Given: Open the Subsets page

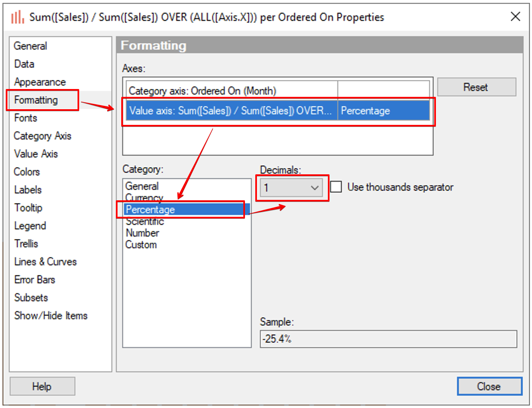Looking at the screenshot, I should tap(31, 298).
